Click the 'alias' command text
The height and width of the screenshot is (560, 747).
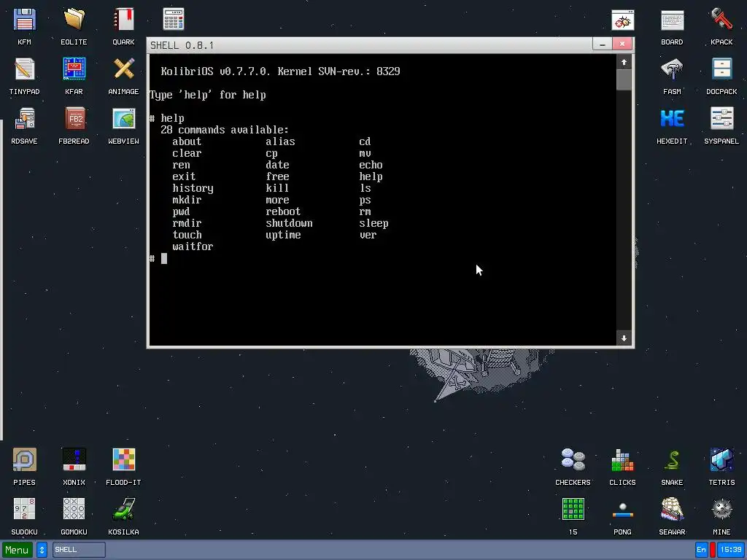280,141
